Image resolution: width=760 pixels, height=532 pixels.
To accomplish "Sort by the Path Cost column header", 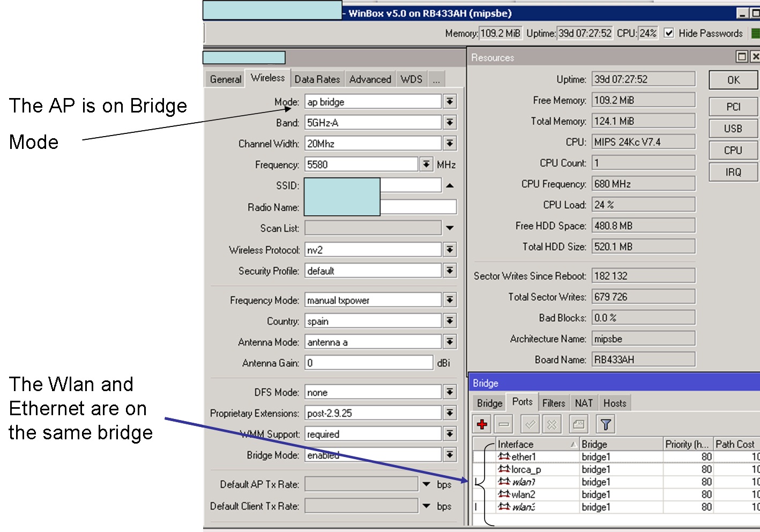I will [736, 444].
